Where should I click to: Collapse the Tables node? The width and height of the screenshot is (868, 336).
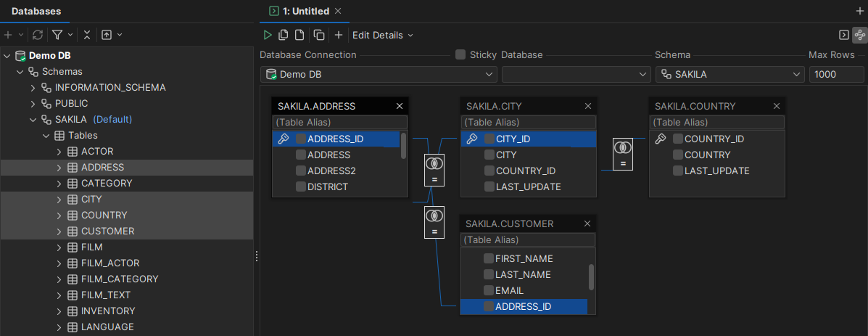point(46,136)
